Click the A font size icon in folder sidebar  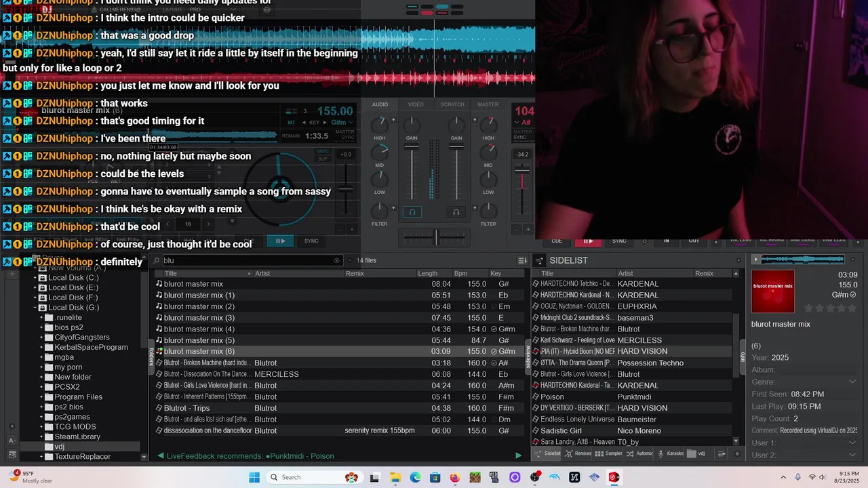[x=12, y=440]
